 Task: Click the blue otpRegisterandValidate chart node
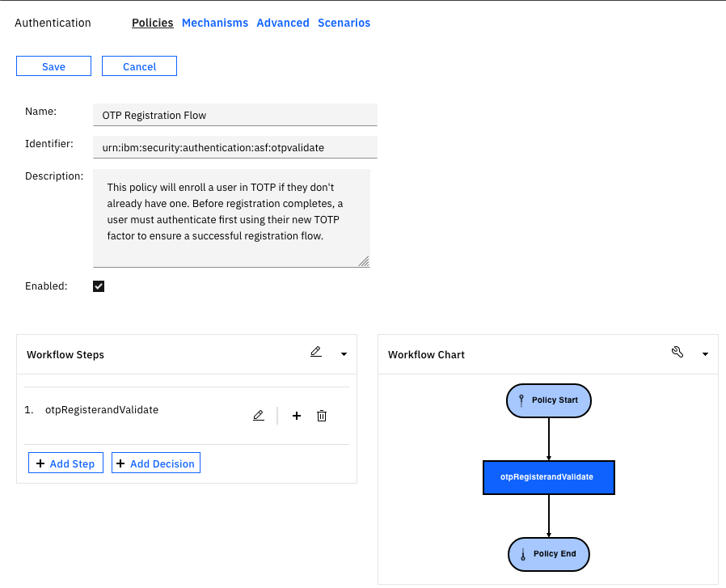click(x=549, y=477)
